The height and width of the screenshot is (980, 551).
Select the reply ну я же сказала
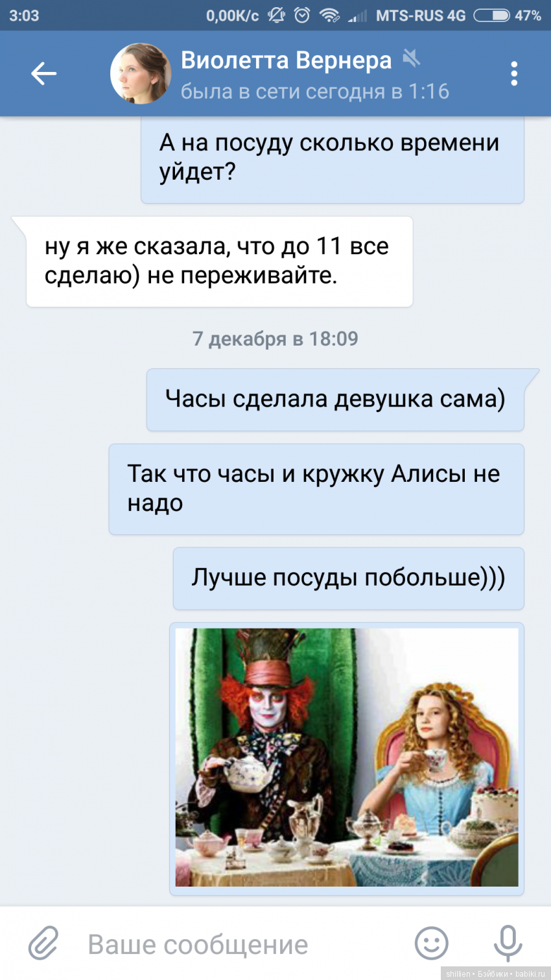click(219, 261)
